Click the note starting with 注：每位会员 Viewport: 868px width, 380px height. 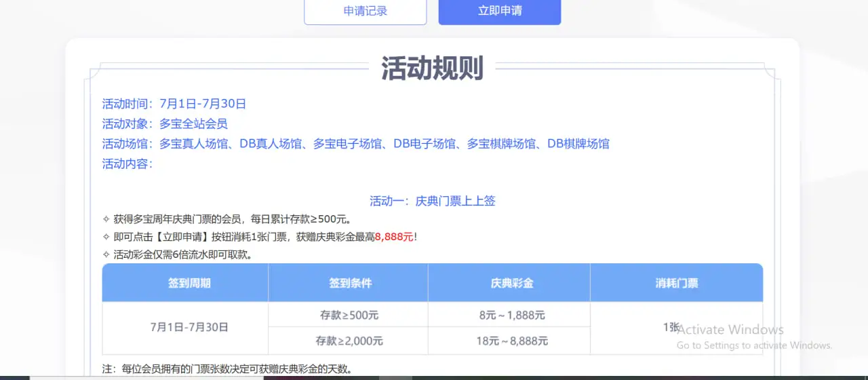pos(227,369)
